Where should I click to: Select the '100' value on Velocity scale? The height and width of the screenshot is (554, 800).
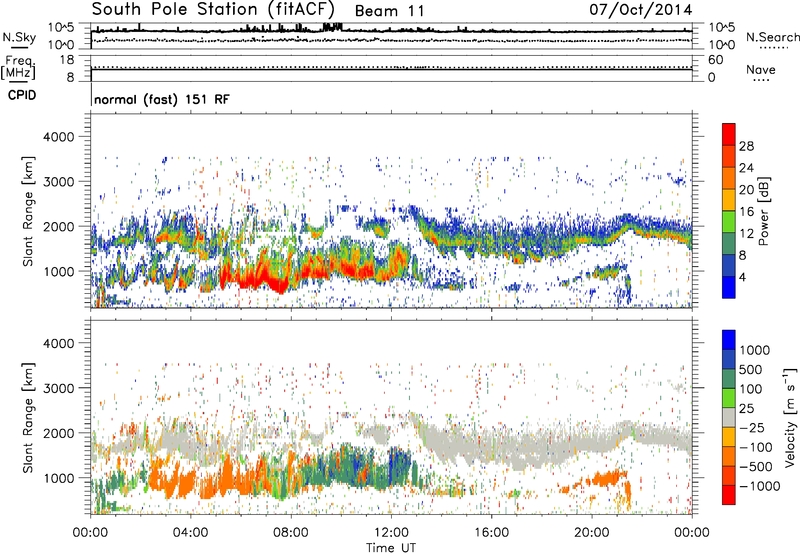coord(751,389)
